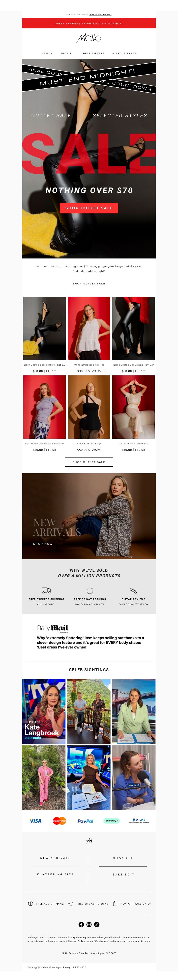The width and height of the screenshot is (178, 980).
Task: Click Shop Now on New Arrivals banner
Action: pyautogui.click(x=43, y=544)
